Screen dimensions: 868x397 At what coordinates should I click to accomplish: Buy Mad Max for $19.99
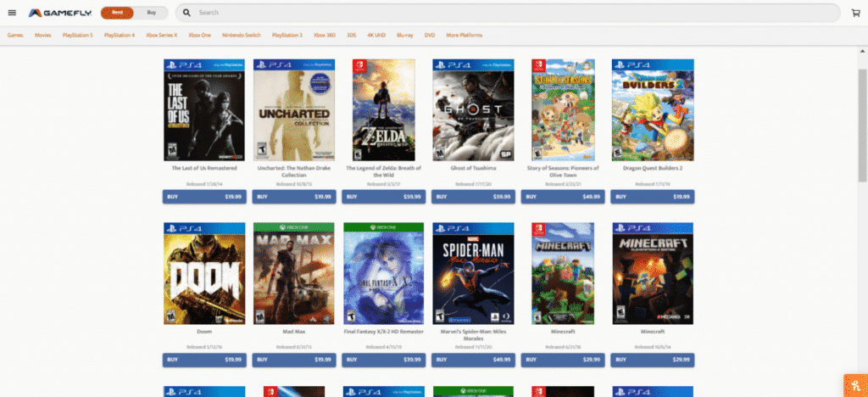pyautogui.click(x=294, y=360)
